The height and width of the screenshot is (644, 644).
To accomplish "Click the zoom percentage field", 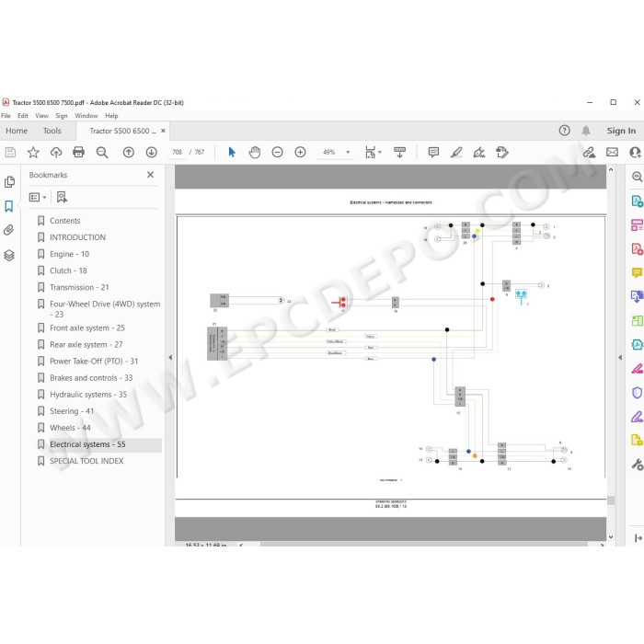I will tap(329, 153).
